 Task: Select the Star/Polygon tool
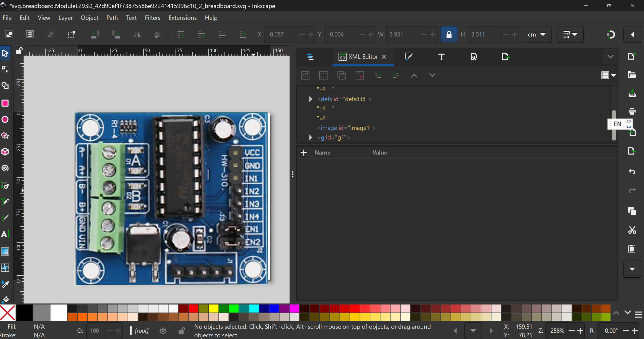point(5,136)
